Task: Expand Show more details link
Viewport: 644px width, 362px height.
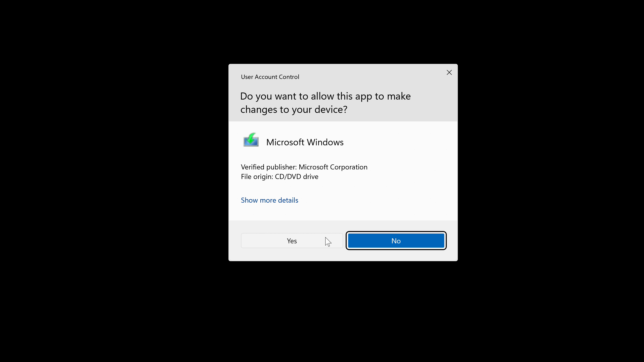Action: (x=269, y=200)
